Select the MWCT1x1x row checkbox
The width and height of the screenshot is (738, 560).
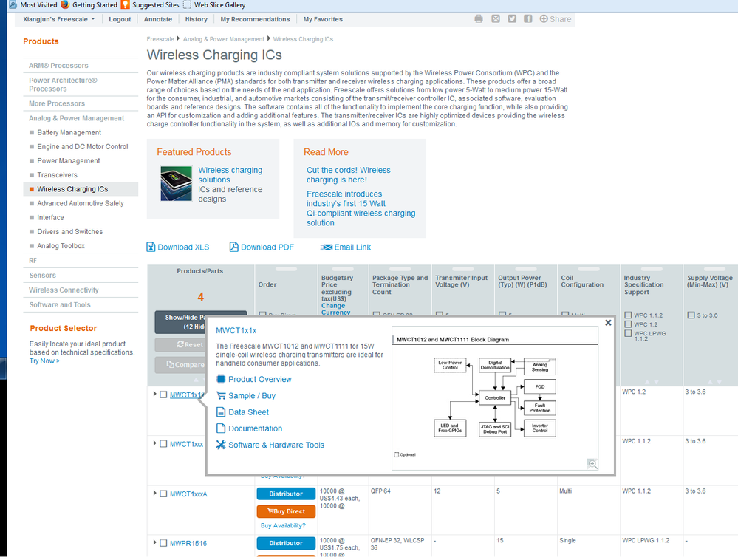pos(163,395)
